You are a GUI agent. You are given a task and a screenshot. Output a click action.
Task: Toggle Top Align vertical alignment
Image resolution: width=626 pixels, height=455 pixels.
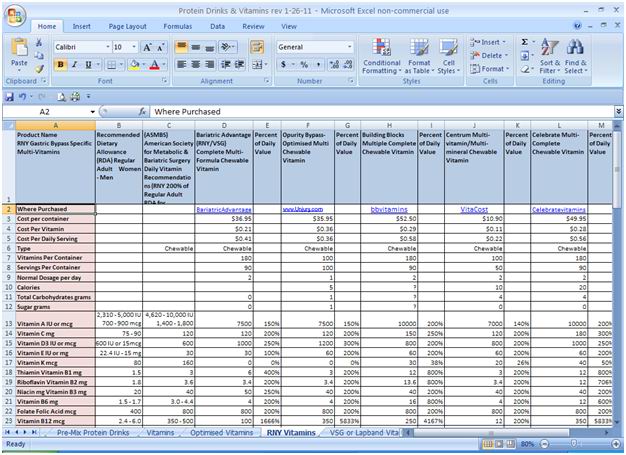(182, 47)
